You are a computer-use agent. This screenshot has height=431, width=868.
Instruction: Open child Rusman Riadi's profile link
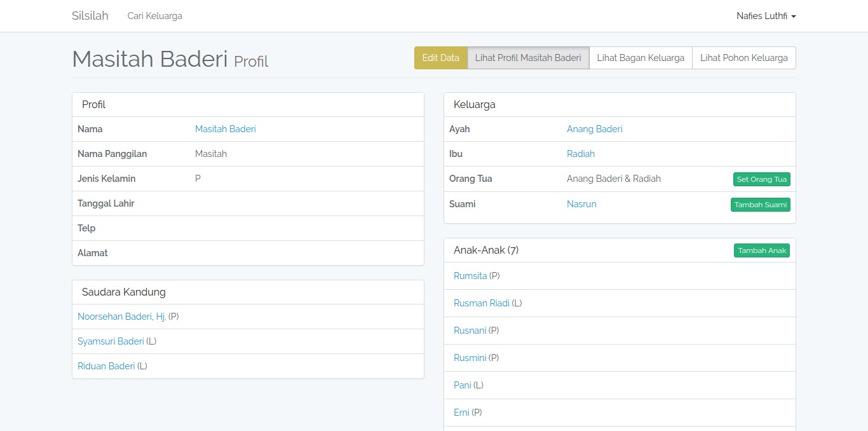coord(481,303)
